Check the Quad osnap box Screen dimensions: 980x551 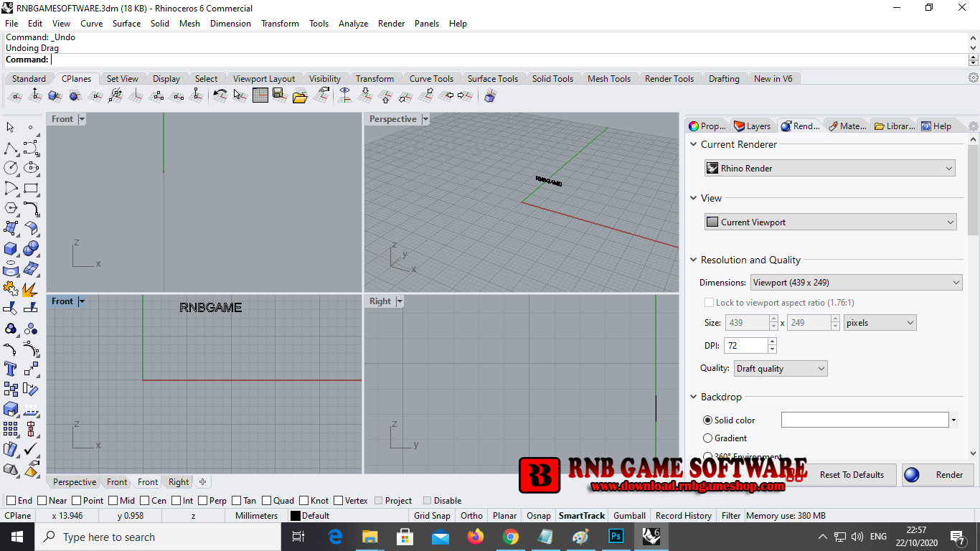pyautogui.click(x=267, y=501)
